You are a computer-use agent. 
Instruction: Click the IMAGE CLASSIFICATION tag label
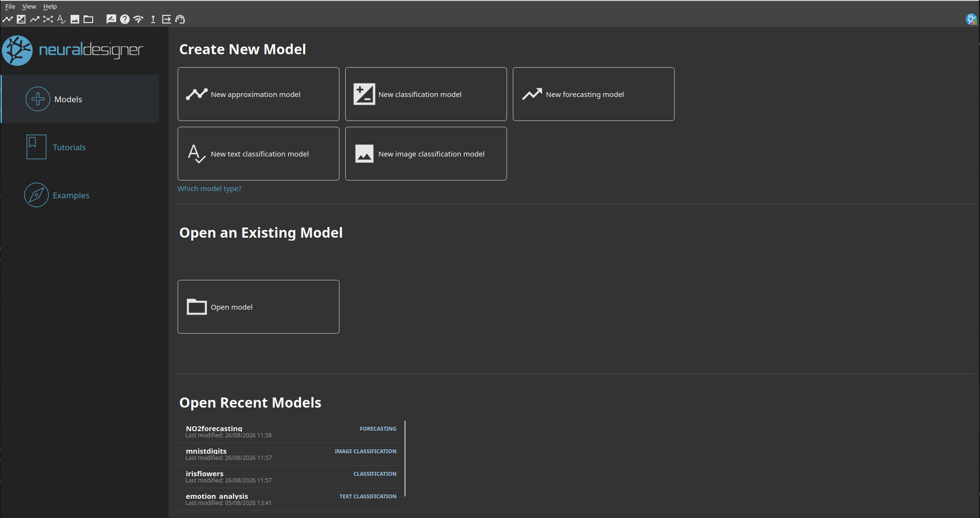point(365,451)
